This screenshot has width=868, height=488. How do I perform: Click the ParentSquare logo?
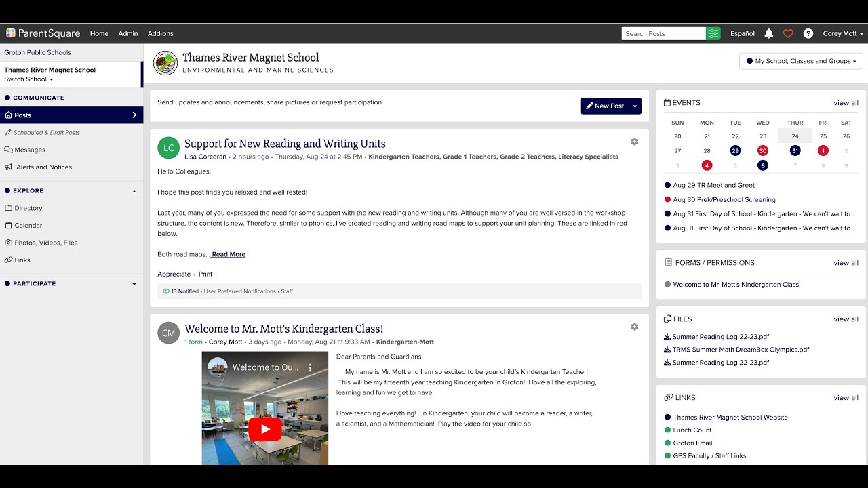pos(43,33)
